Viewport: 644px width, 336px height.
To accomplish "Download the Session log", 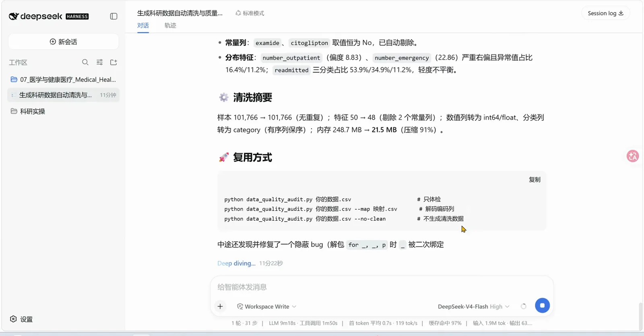I will (605, 13).
